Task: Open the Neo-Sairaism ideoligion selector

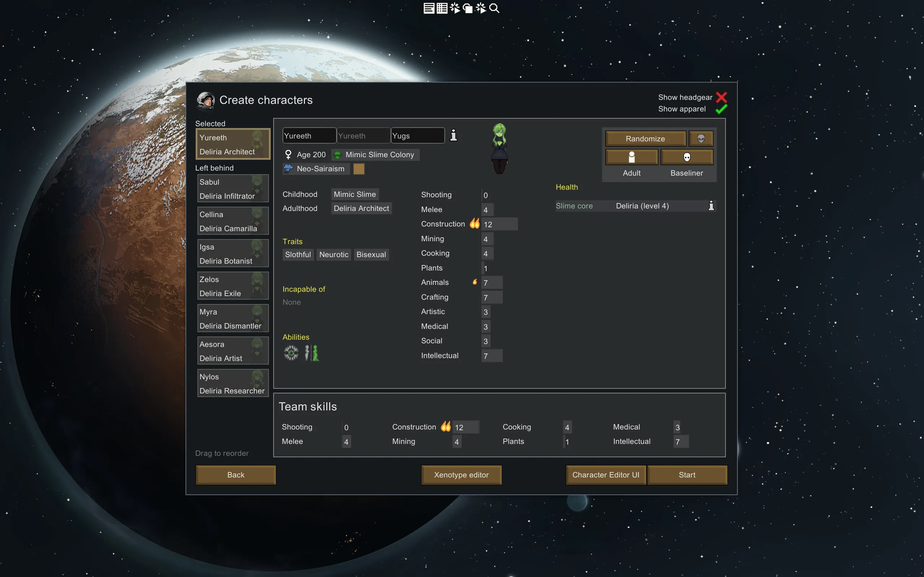Action: click(x=316, y=169)
